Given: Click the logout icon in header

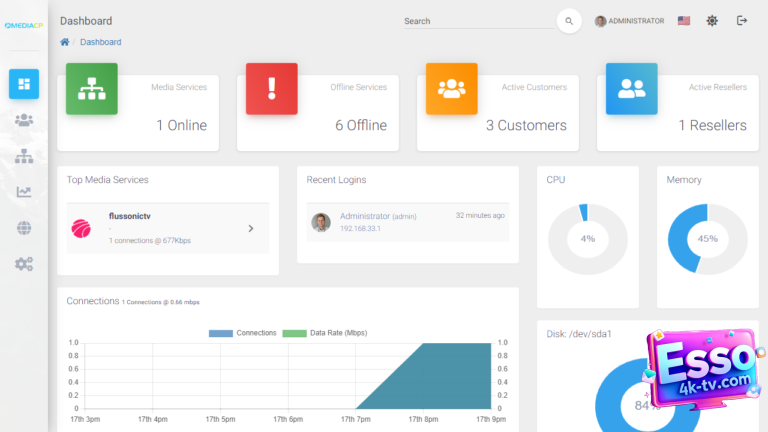Looking at the screenshot, I should pyautogui.click(x=742, y=21).
